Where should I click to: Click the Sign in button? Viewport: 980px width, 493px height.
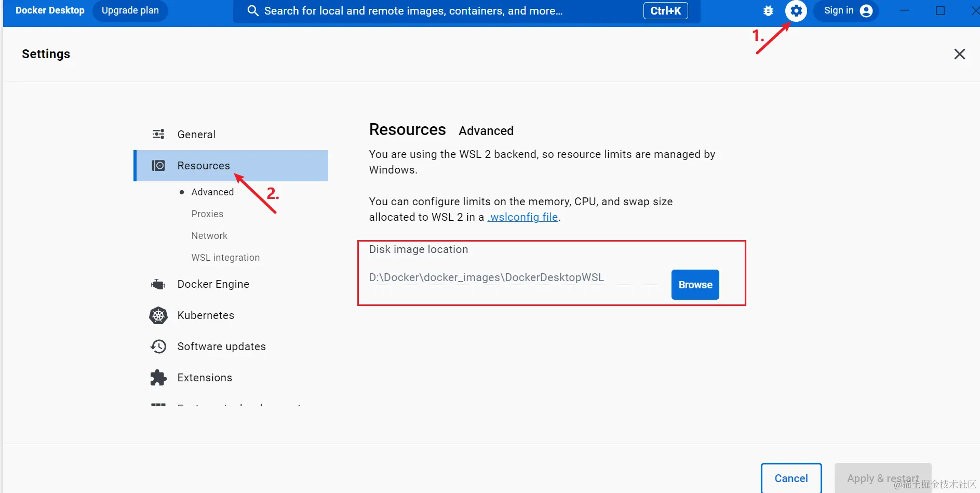pyautogui.click(x=847, y=10)
